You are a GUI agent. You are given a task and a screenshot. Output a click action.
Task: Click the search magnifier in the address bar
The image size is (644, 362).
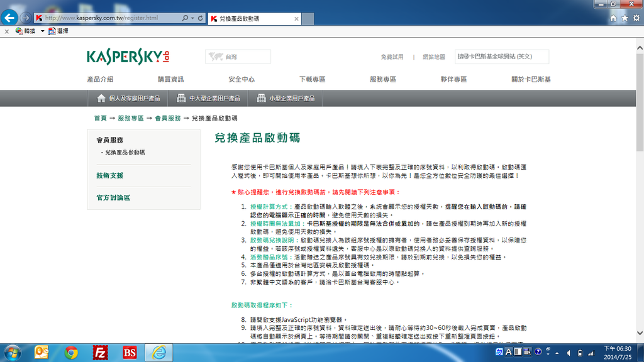coord(186,18)
